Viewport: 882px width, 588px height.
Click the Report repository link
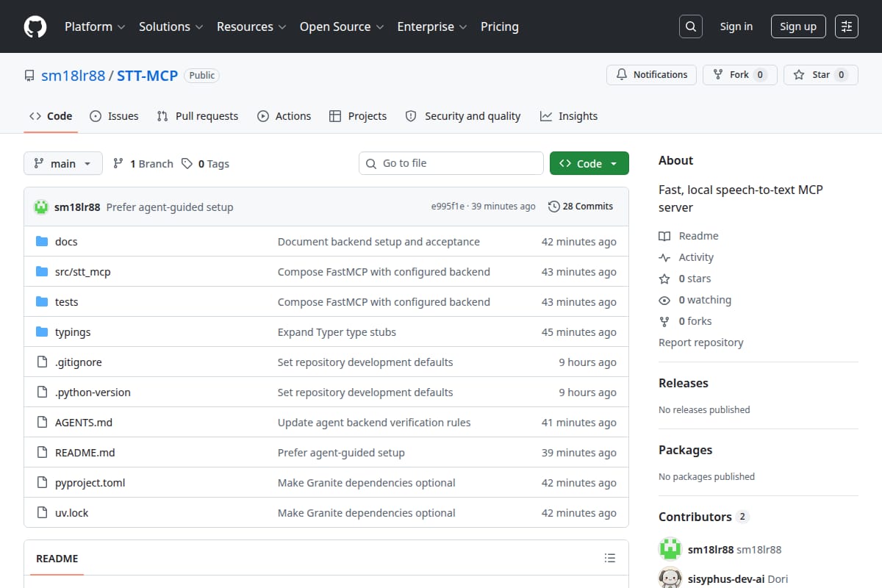coord(700,343)
